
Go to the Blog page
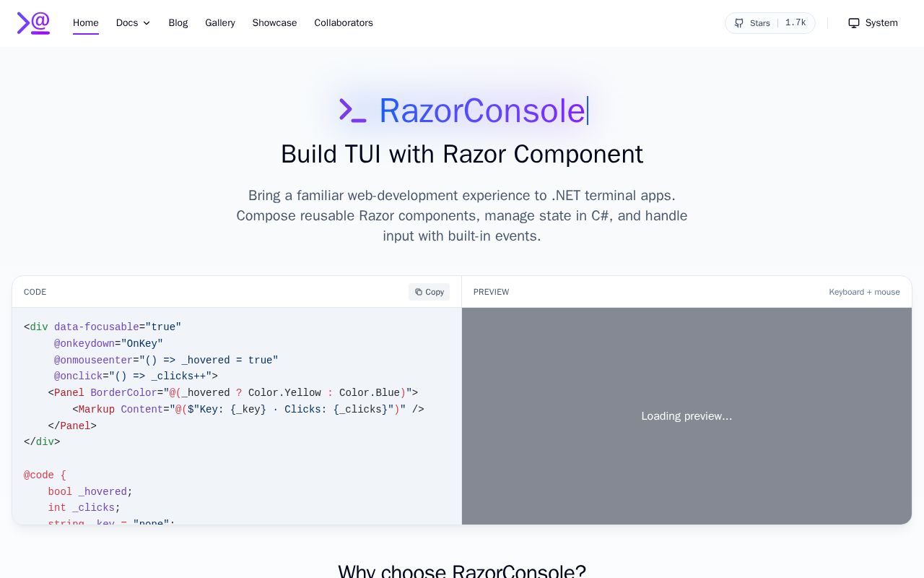(178, 23)
